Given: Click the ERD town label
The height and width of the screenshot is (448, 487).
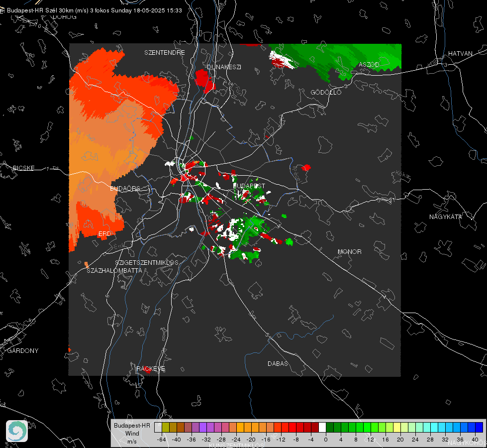Looking at the screenshot, I should [104, 234].
